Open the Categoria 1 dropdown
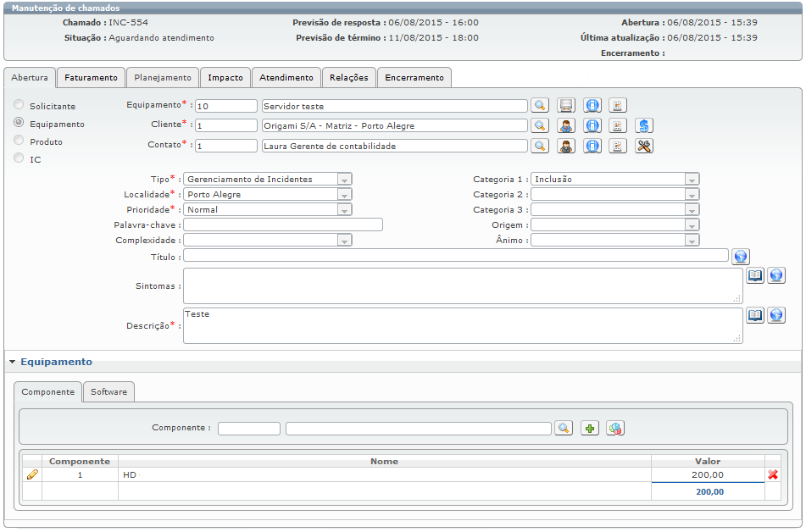Screen dimensions: 806x532 [614, 179]
